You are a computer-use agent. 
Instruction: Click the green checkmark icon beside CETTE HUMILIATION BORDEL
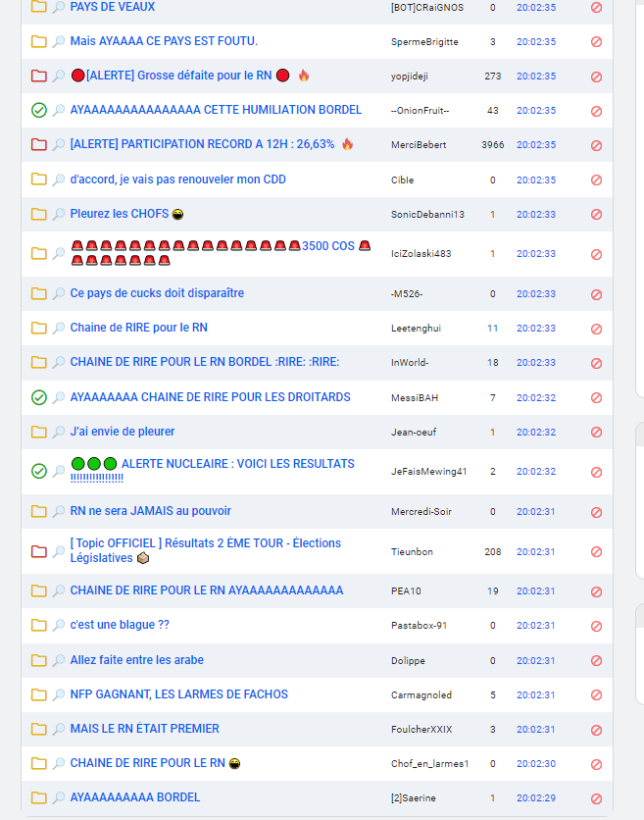tap(39, 111)
